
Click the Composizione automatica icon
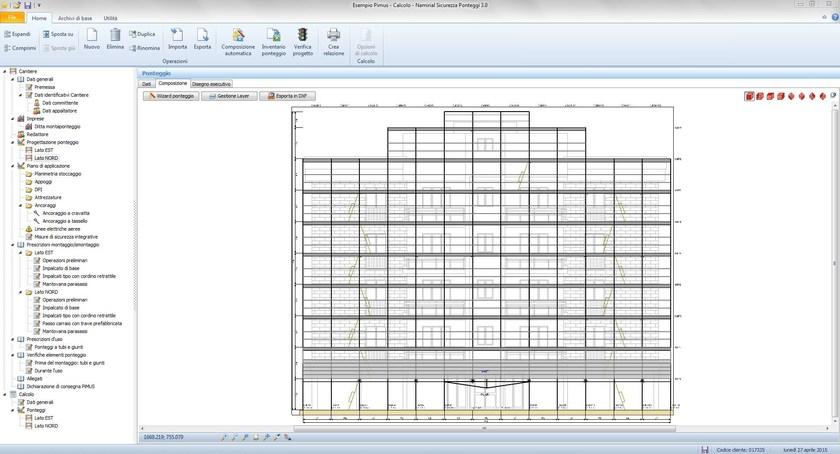pos(237,37)
